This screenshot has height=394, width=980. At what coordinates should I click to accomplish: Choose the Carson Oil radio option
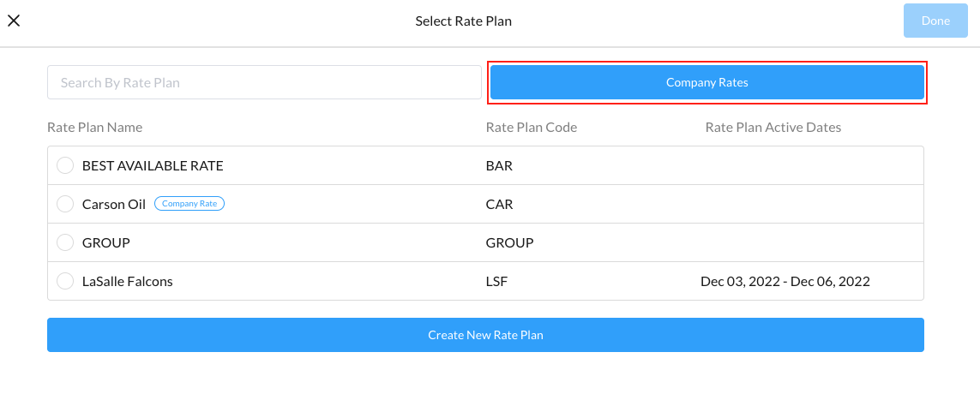click(x=65, y=205)
